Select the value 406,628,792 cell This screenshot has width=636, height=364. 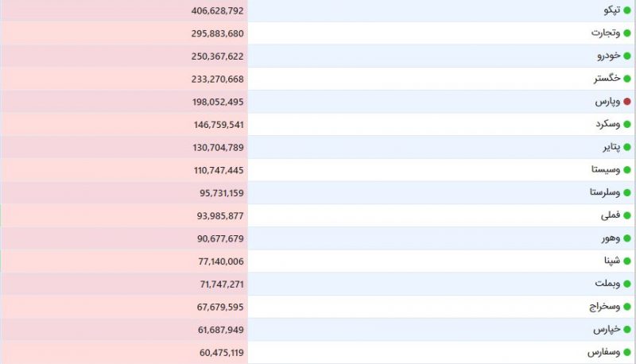(x=124, y=10)
